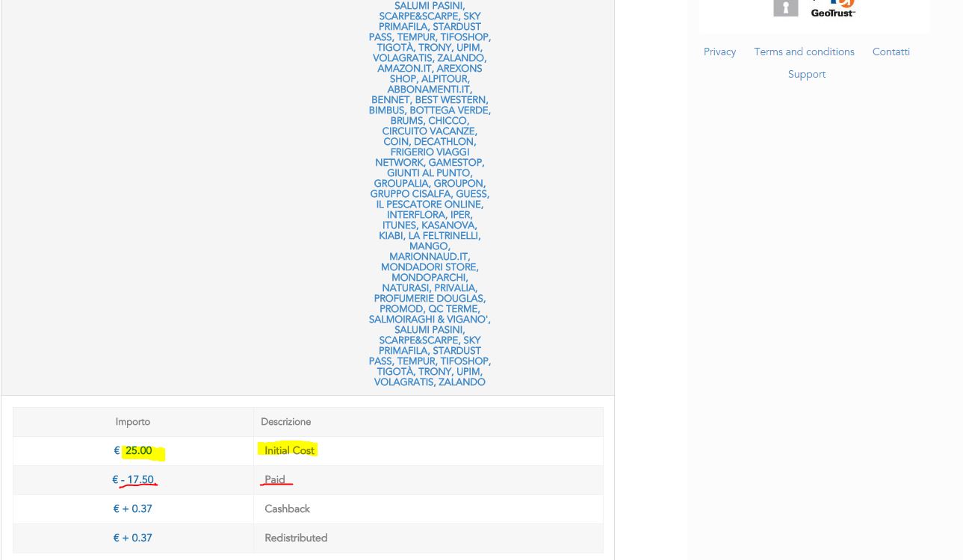The image size is (963, 560).
Task: Click the 'MANGO,' merchant line
Action: (x=430, y=246)
